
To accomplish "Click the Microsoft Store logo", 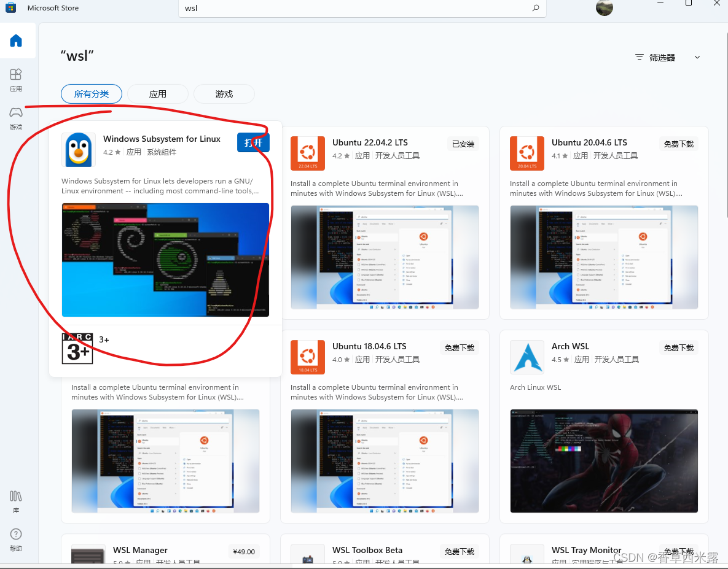I will [x=9, y=8].
